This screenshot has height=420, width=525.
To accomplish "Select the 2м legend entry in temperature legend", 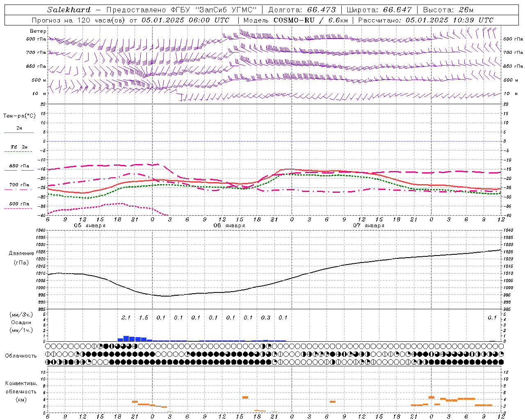I will (19, 128).
